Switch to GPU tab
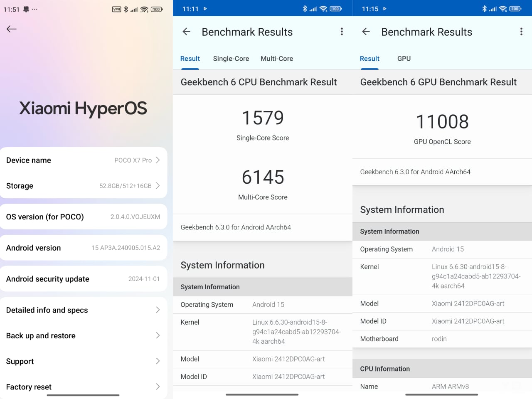Screen dimensions: 532x399 404,59
